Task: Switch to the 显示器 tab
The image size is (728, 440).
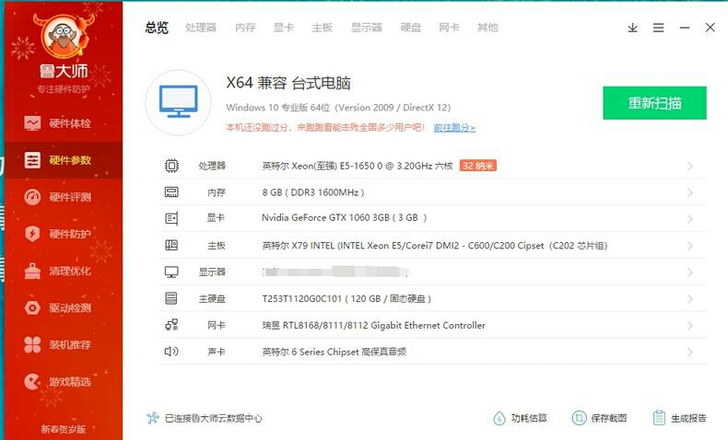Action: click(x=366, y=28)
